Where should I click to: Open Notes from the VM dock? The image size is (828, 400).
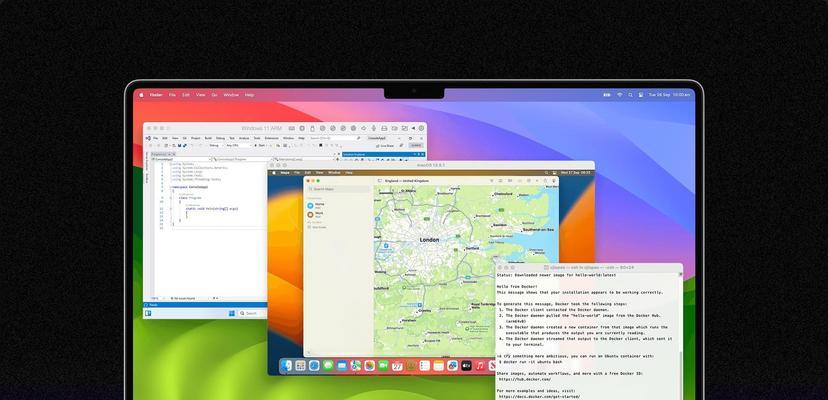pyautogui.click(x=439, y=366)
